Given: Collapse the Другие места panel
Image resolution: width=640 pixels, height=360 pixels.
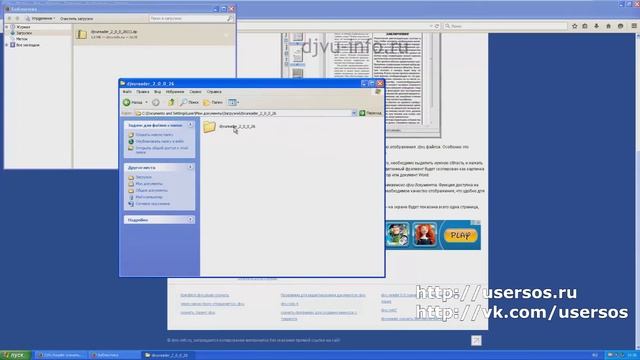Looking at the screenshot, I should (x=190, y=167).
